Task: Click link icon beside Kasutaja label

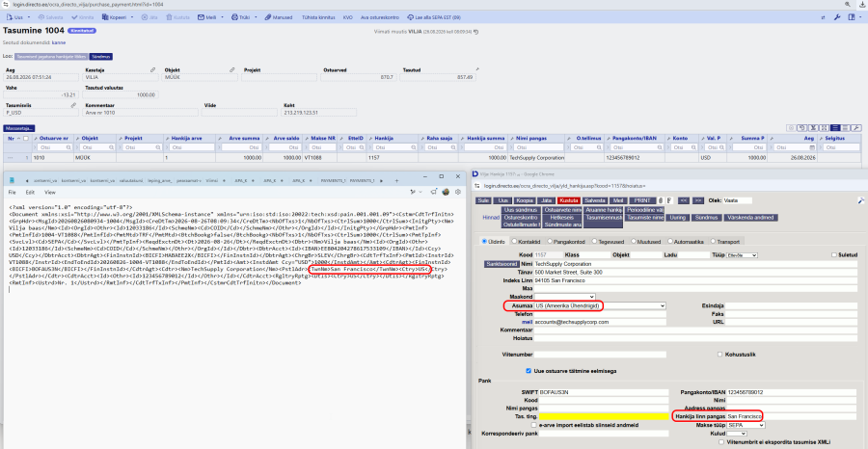Action: click(152, 70)
